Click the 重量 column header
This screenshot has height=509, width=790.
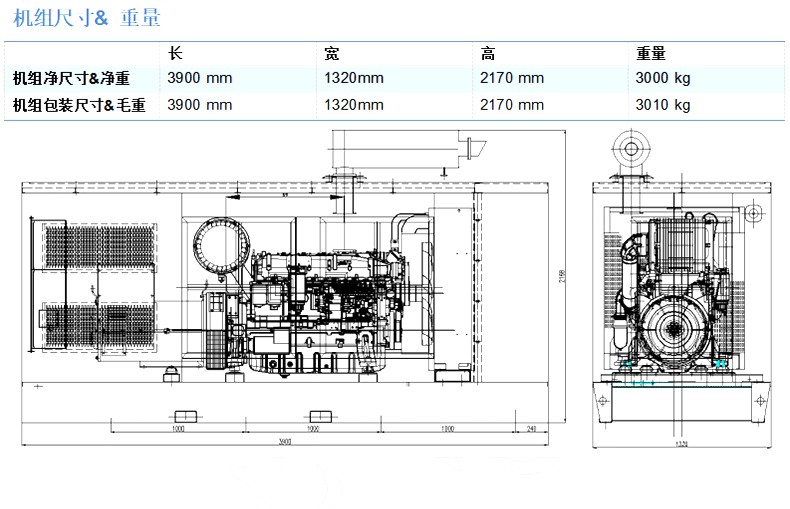[651, 54]
